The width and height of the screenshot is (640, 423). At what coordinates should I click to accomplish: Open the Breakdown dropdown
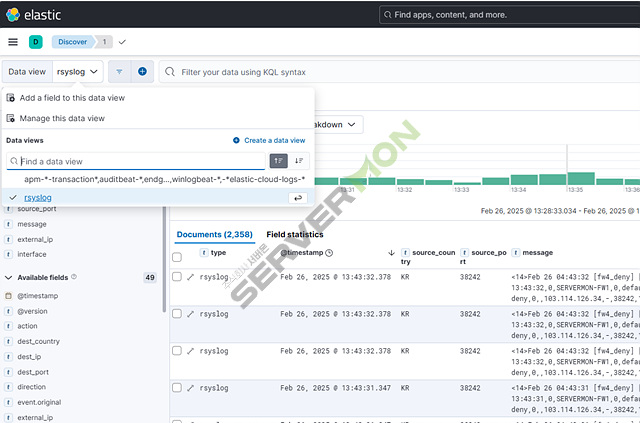pos(338,125)
